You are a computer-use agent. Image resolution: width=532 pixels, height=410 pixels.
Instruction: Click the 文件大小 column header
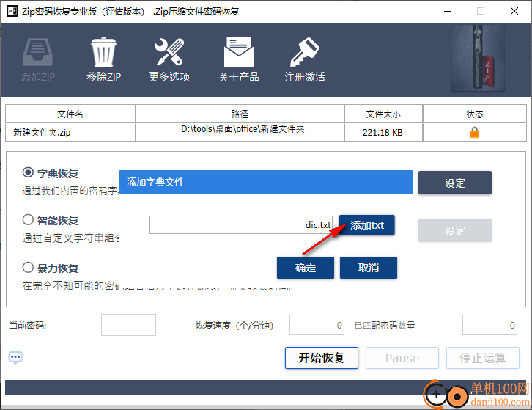point(383,114)
